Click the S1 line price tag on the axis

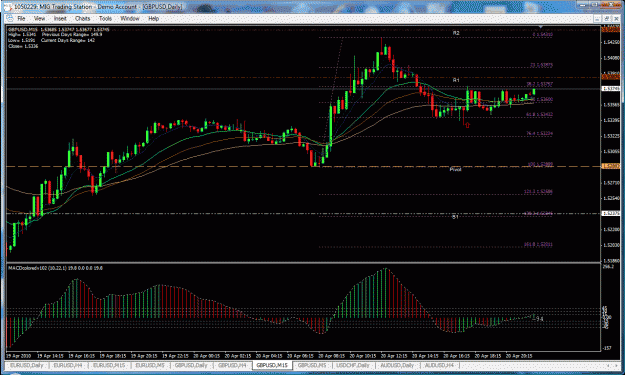610,214
